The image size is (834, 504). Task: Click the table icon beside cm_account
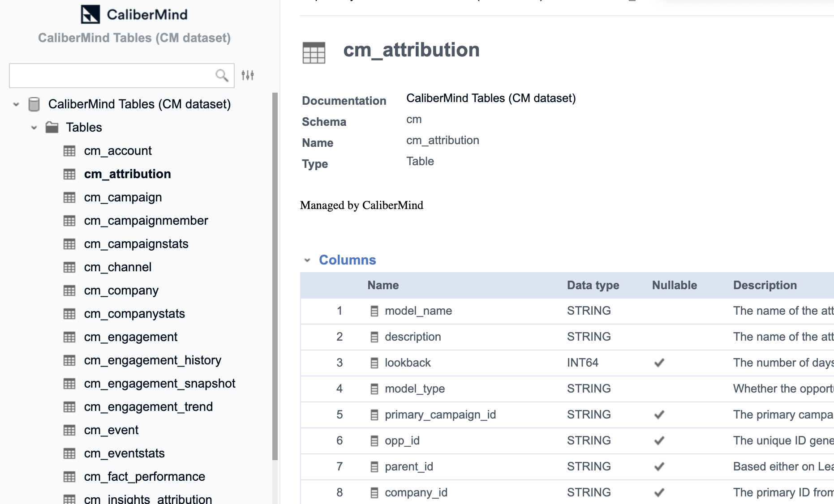click(69, 151)
